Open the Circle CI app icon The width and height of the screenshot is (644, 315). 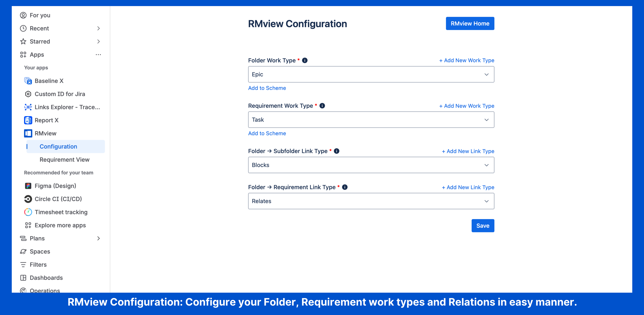28,199
